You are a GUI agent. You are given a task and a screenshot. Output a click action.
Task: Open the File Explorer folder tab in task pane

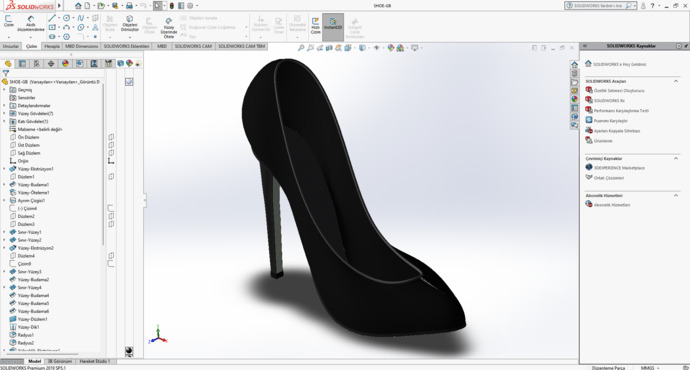tap(574, 82)
